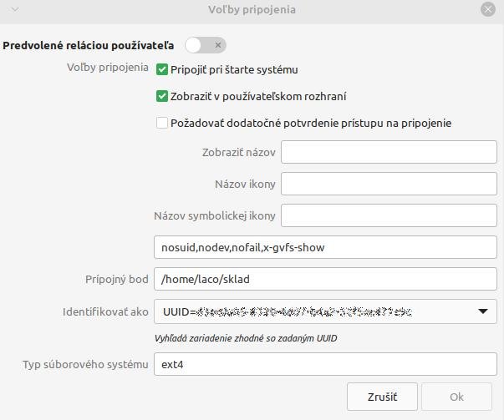Viewport: 504px width, 420px height.
Task: Focus the Názov symbolickej ikony field
Action: (x=389, y=215)
